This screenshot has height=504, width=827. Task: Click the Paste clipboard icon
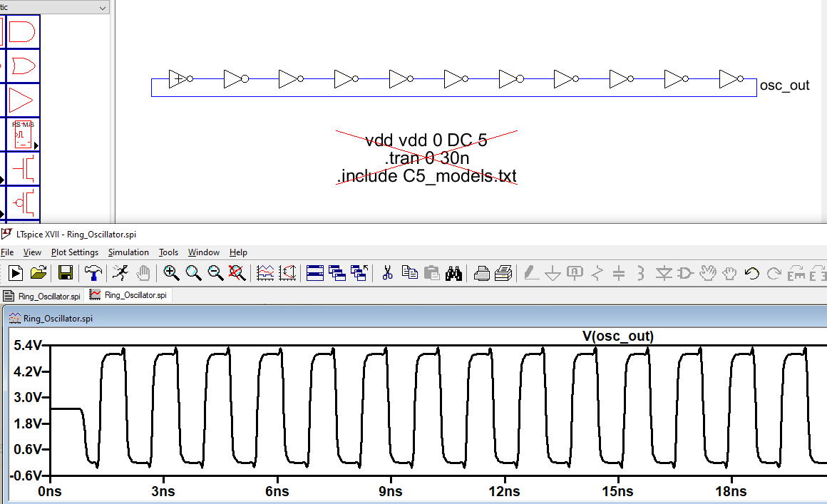[x=431, y=273]
